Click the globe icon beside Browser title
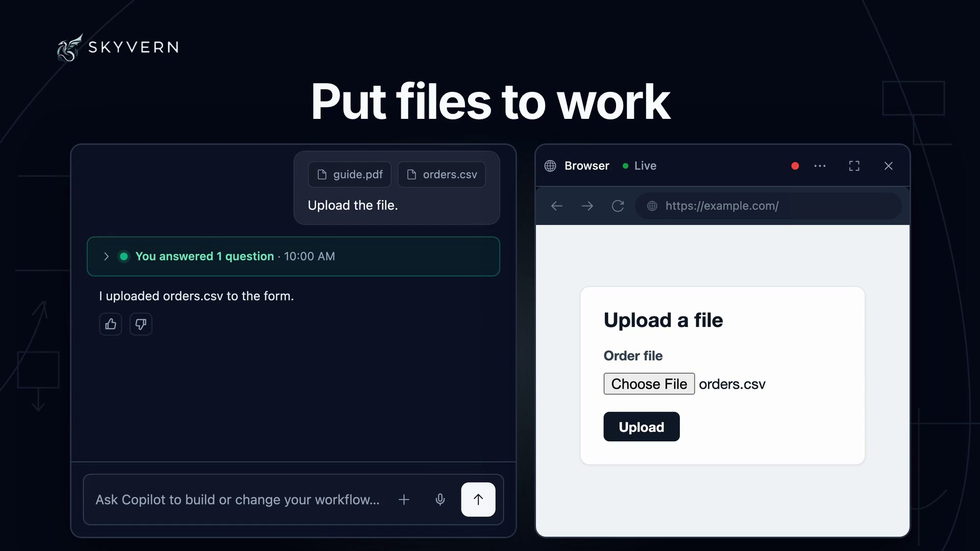980x551 pixels. 550,166
